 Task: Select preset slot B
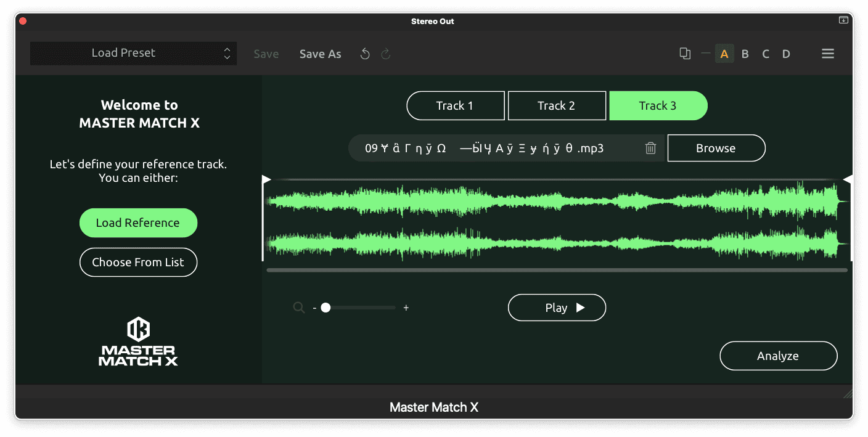tap(745, 54)
